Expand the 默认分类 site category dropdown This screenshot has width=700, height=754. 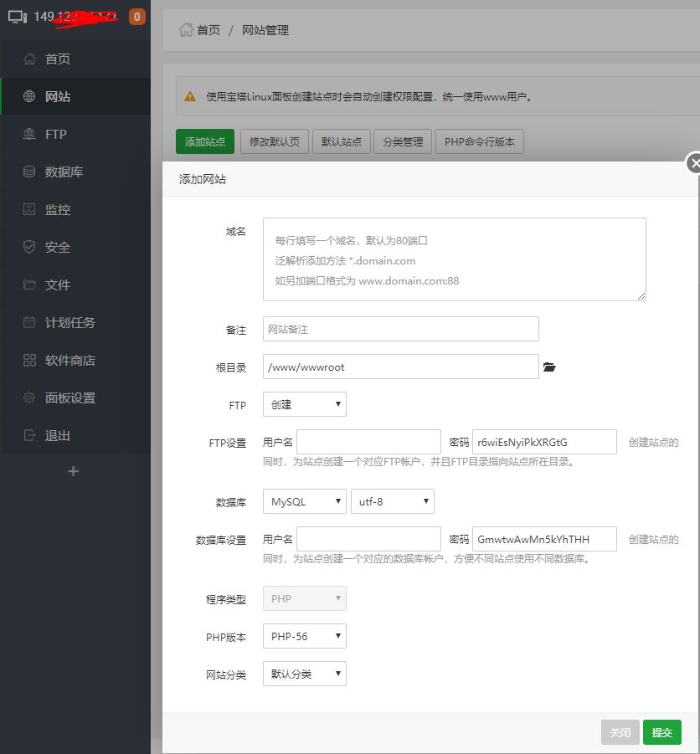304,674
